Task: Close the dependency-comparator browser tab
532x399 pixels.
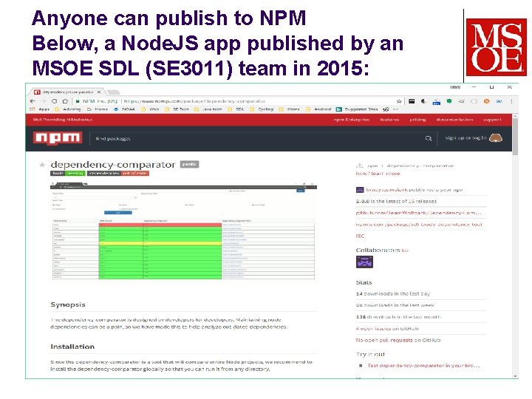Action: click(x=99, y=92)
